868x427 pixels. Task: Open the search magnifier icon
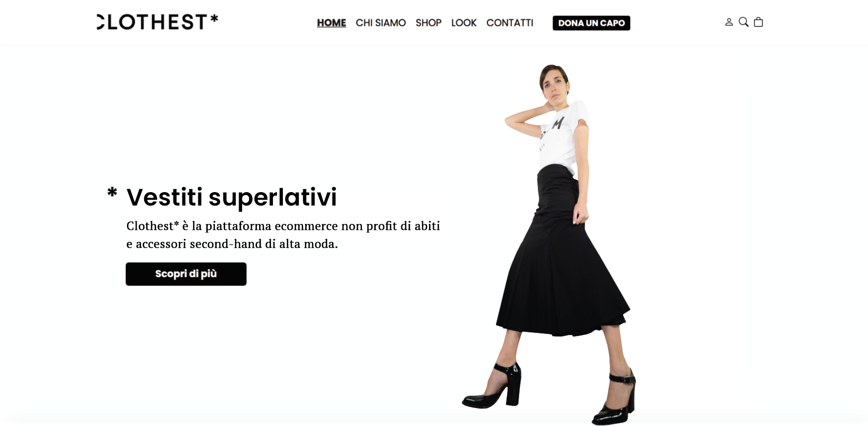(743, 22)
